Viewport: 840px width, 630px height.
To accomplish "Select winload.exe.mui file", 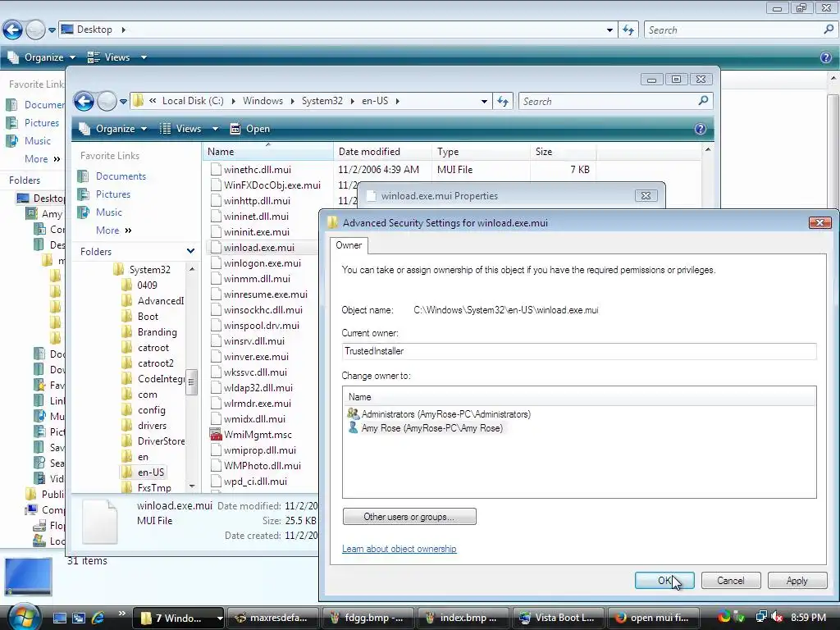I will pyautogui.click(x=258, y=248).
